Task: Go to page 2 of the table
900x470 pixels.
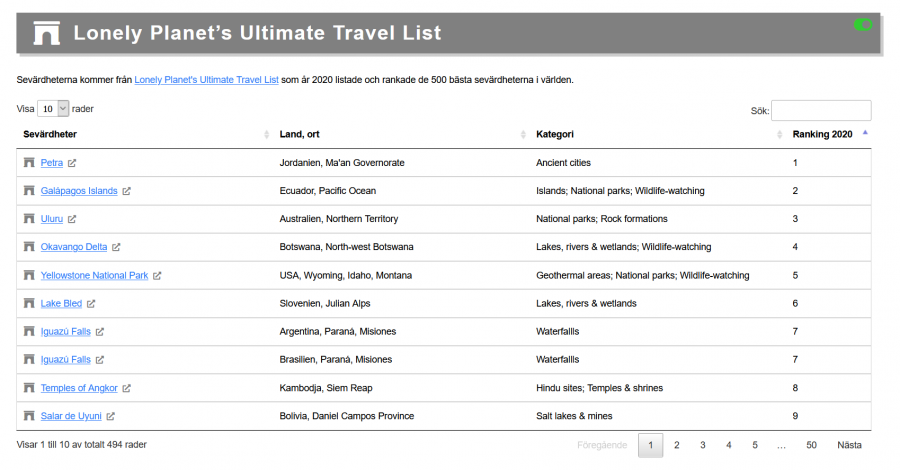Action: 677,445
